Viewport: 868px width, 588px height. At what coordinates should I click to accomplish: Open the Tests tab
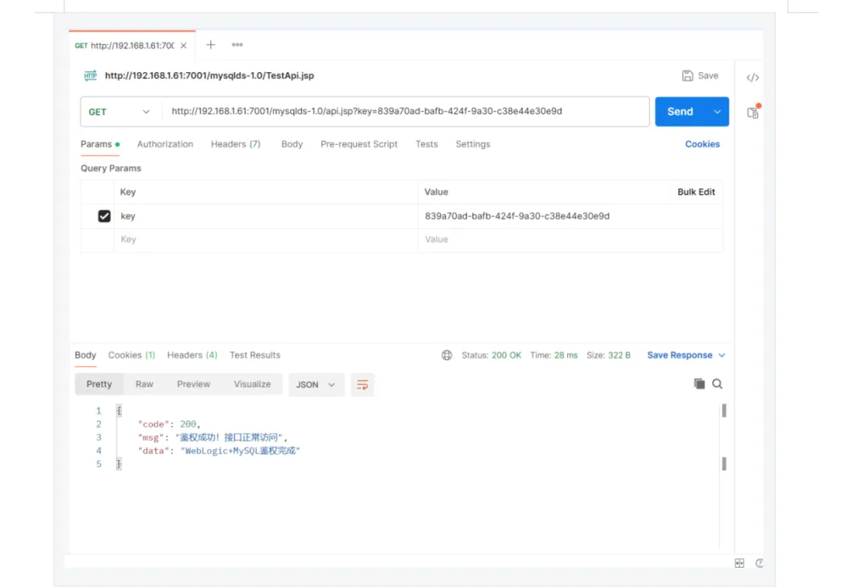point(427,144)
